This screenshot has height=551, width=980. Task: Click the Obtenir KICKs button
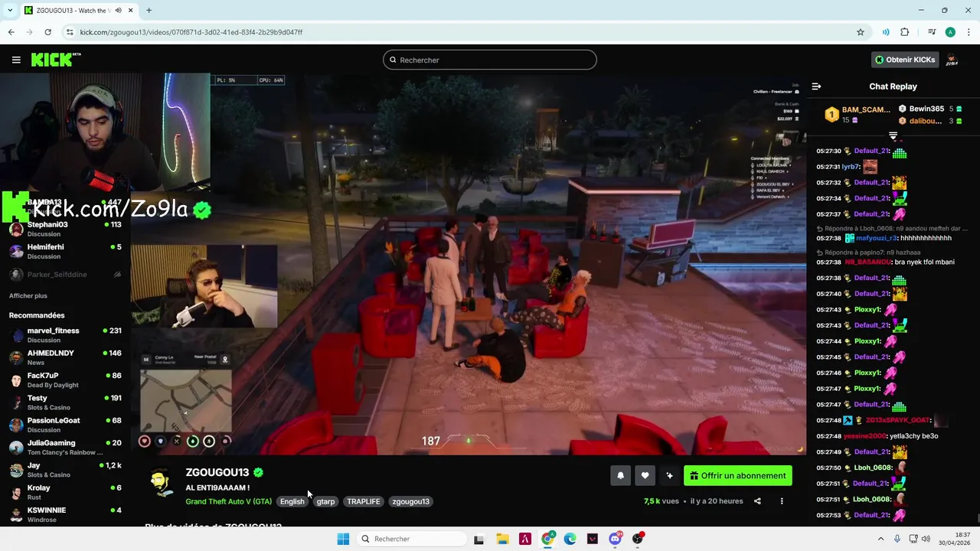coord(905,60)
